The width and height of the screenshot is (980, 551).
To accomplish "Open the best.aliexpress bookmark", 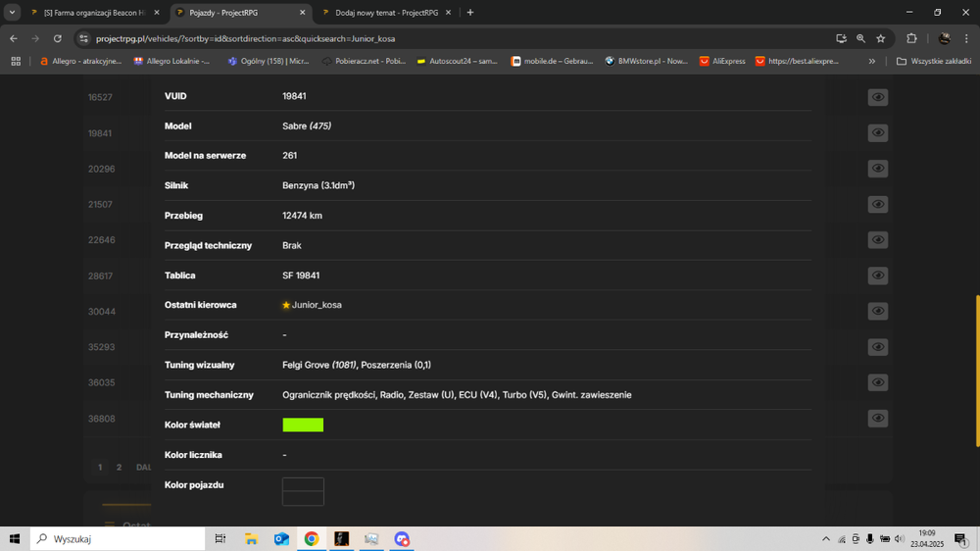I will tap(797, 62).
